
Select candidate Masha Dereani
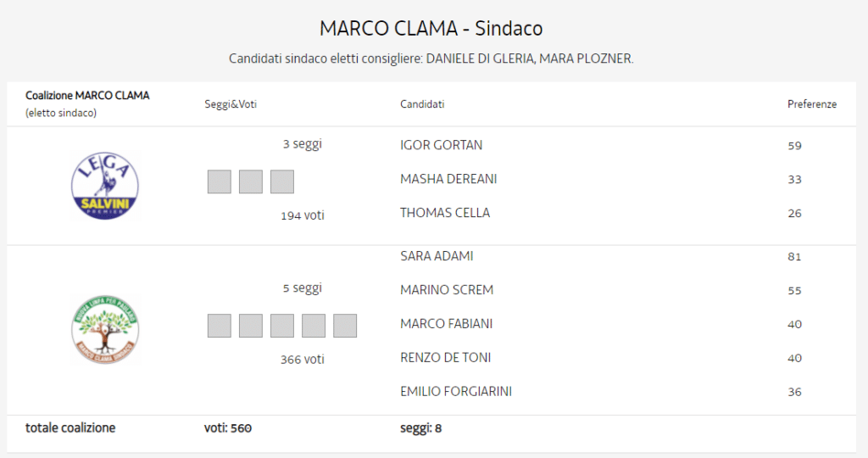448,179
